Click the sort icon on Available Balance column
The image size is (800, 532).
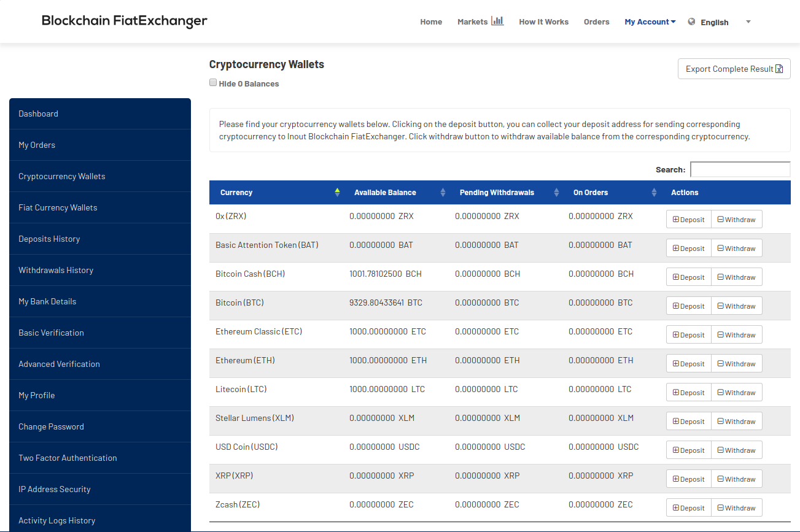pos(442,192)
